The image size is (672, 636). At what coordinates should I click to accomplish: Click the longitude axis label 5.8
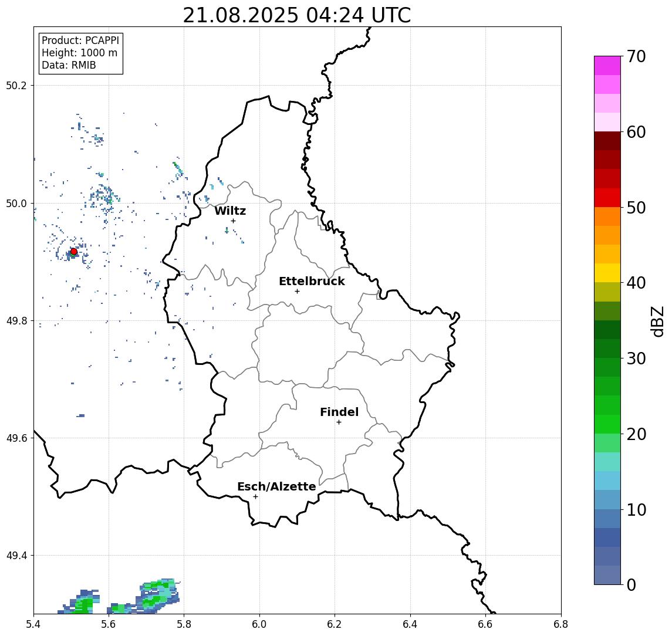[x=184, y=624]
